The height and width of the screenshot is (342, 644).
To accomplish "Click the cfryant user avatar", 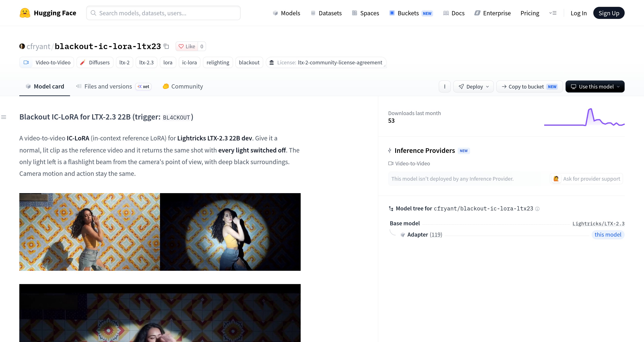I will pyautogui.click(x=22, y=46).
